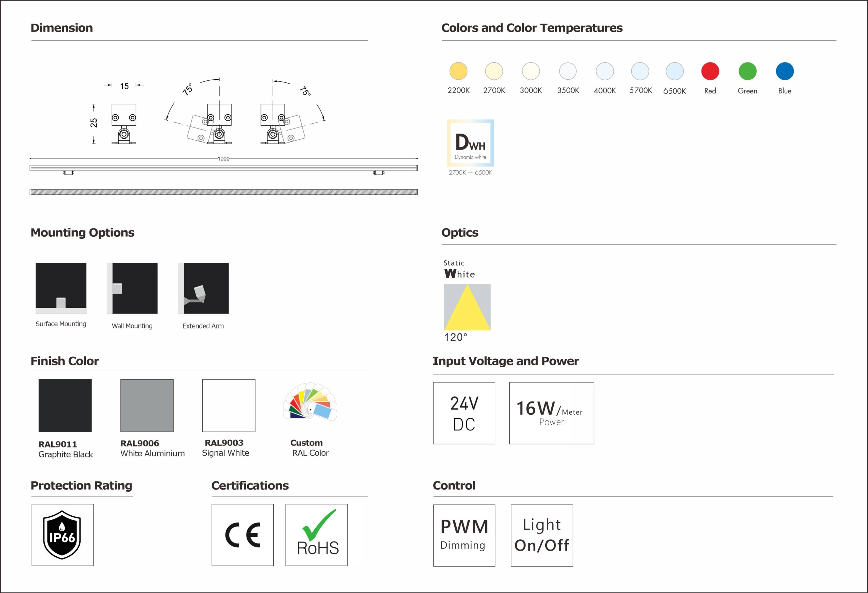Pick the Blue color circle
Viewport: 868px width, 593px height.
tap(785, 71)
